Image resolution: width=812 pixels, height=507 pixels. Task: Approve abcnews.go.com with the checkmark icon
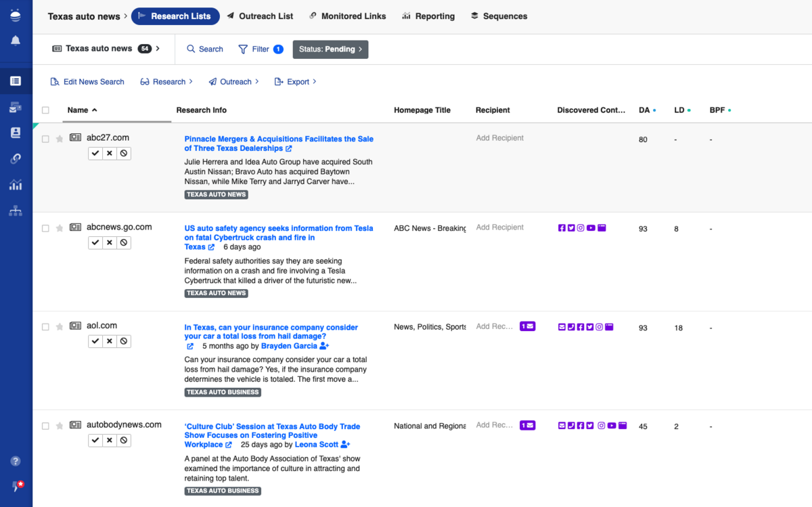click(95, 243)
